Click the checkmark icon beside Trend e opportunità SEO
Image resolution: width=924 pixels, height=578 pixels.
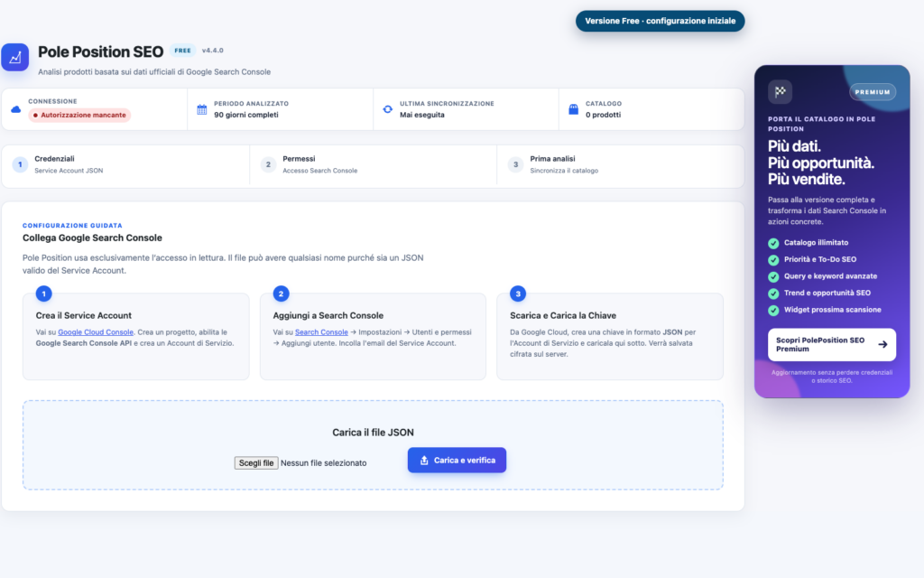pos(773,294)
